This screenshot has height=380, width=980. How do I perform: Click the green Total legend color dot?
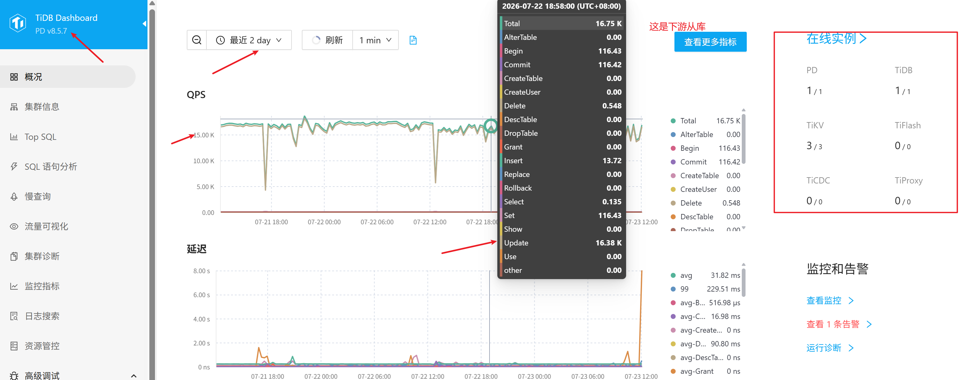tap(673, 121)
